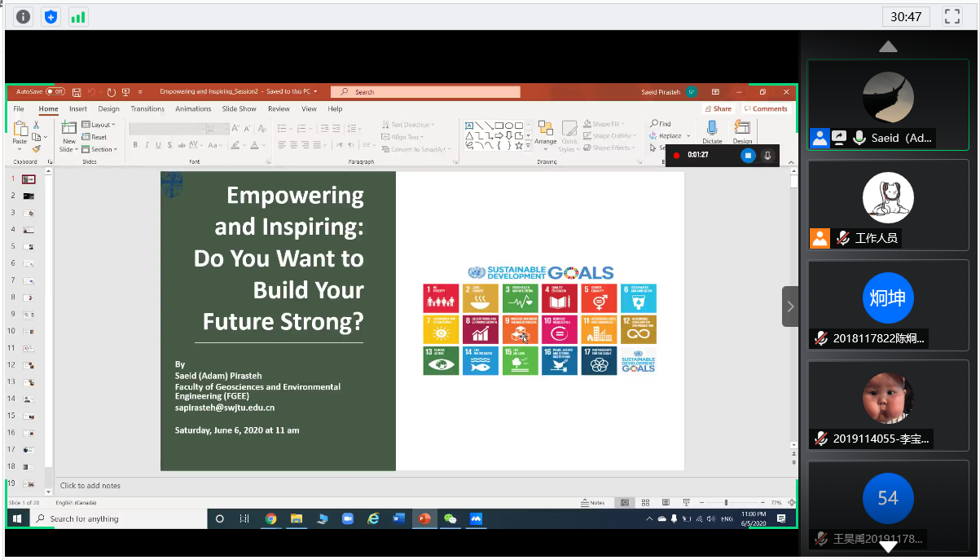The image size is (980, 560).
Task: Open the security shield icon
Action: (x=51, y=16)
